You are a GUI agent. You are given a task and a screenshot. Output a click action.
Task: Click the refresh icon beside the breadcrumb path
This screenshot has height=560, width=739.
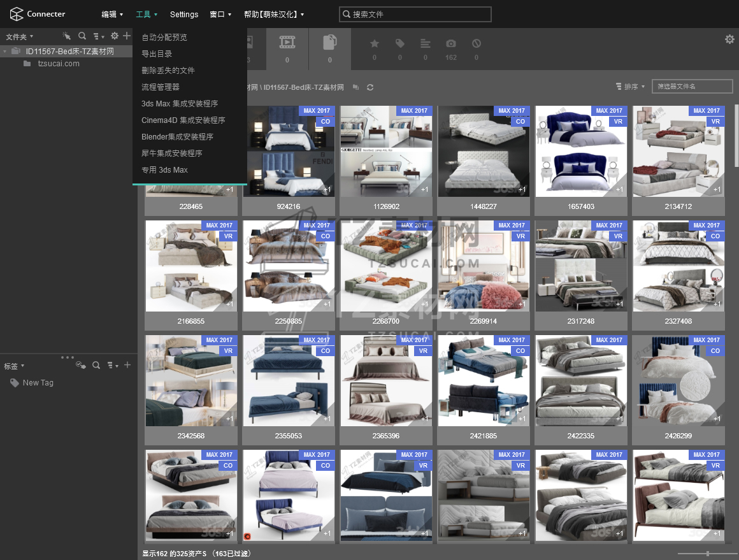370,87
